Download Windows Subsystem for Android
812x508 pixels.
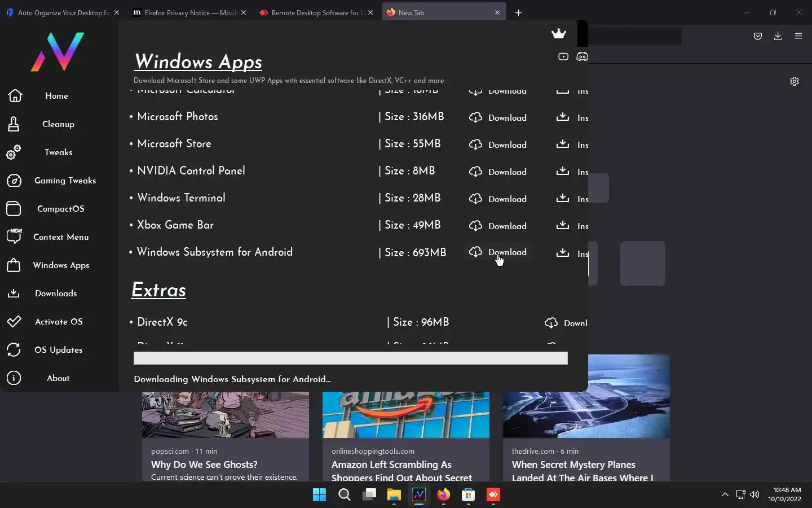pos(498,252)
